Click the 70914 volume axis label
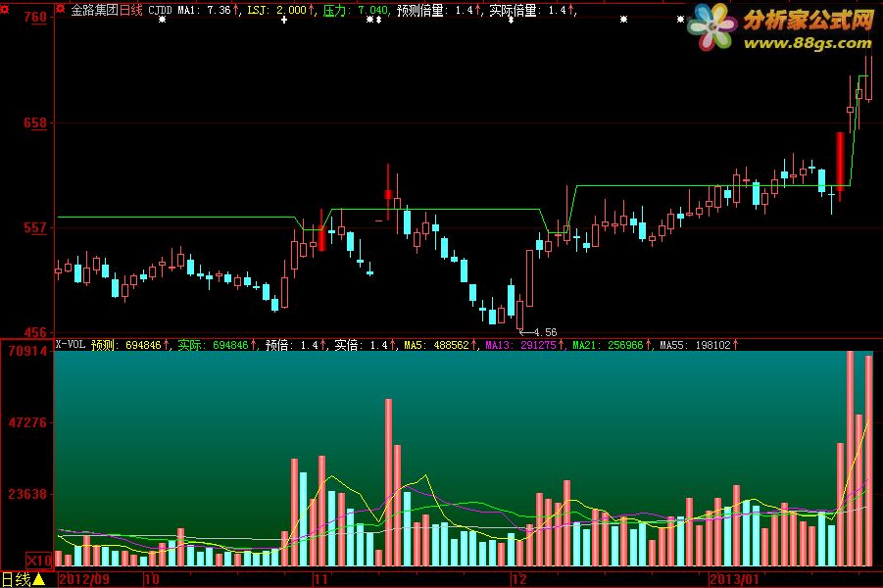The image size is (883, 588). coord(27,351)
